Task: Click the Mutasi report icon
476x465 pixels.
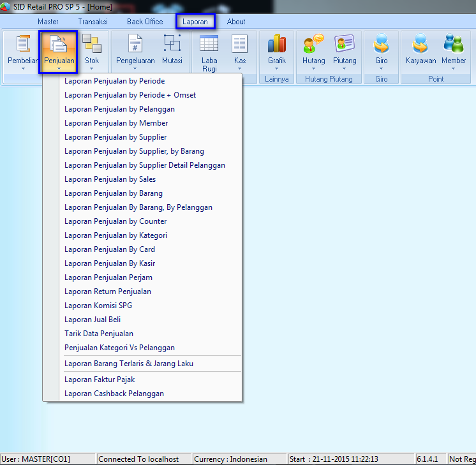Action: point(172,43)
